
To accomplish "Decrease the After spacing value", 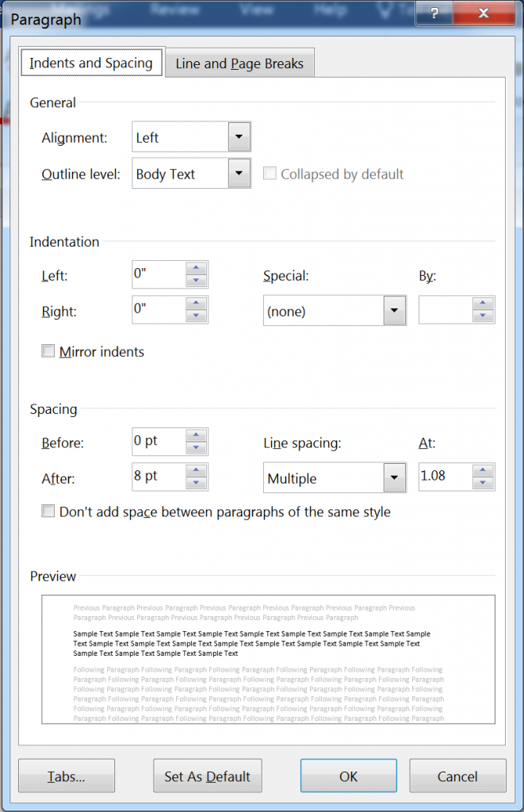I will point(197,483).
